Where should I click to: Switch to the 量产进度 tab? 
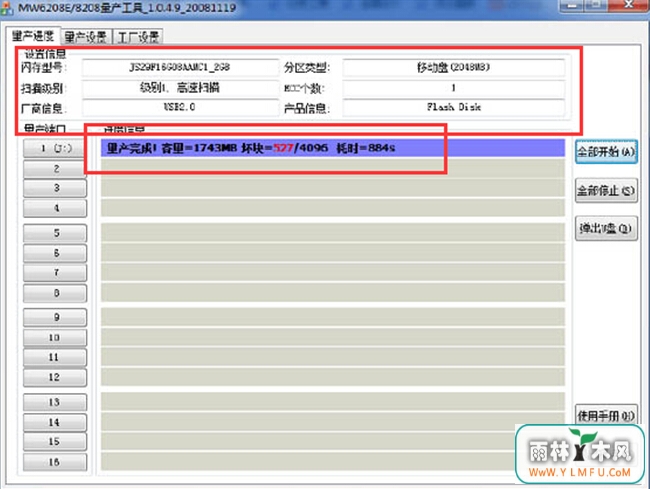33,36
